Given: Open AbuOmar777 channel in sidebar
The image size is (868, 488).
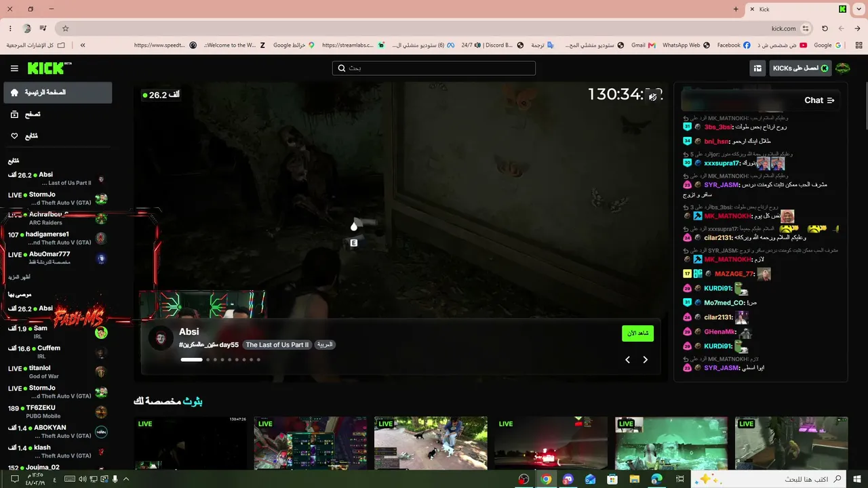Looking at the screenshot, I should click(58, 258).
